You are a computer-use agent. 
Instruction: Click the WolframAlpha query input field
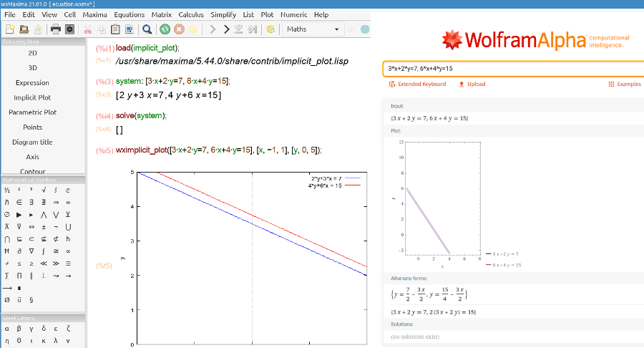[513, 69]
